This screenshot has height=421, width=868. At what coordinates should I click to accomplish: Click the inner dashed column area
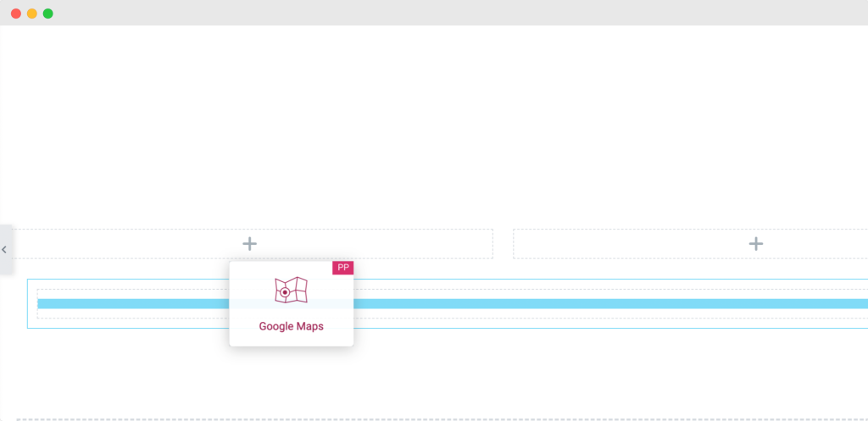453,304
